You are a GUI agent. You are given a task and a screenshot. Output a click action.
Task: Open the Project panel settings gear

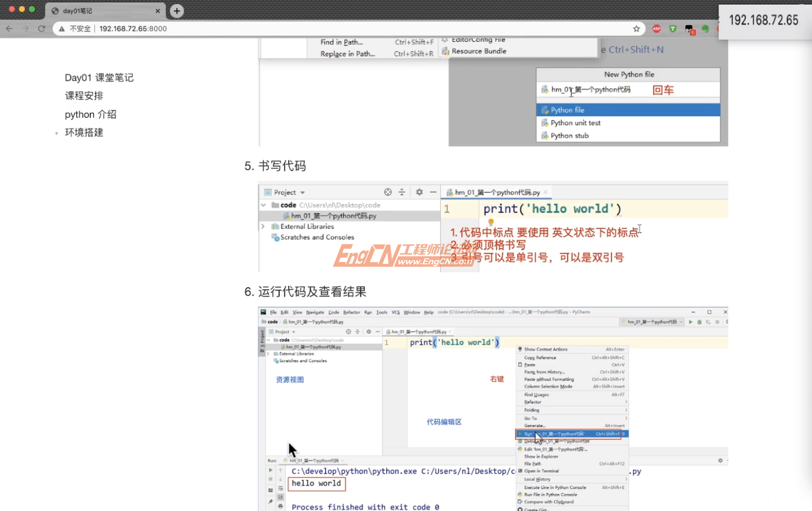[x=419, y=192]
